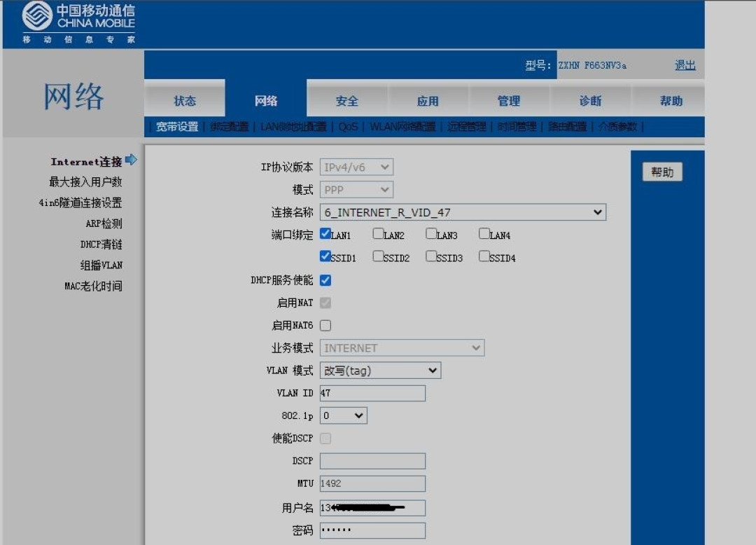Open the 状态 tab
756x545 pixels.
[185, 101]
